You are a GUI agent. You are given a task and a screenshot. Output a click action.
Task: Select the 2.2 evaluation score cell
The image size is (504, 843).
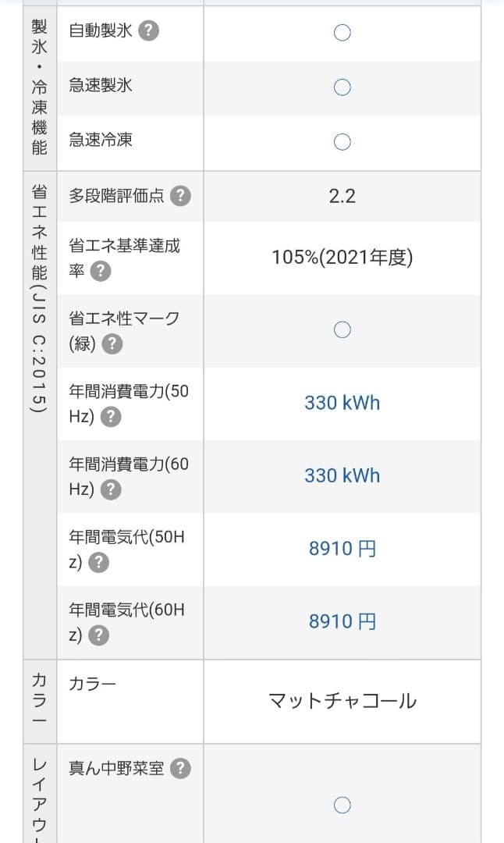tap(342, 196)
